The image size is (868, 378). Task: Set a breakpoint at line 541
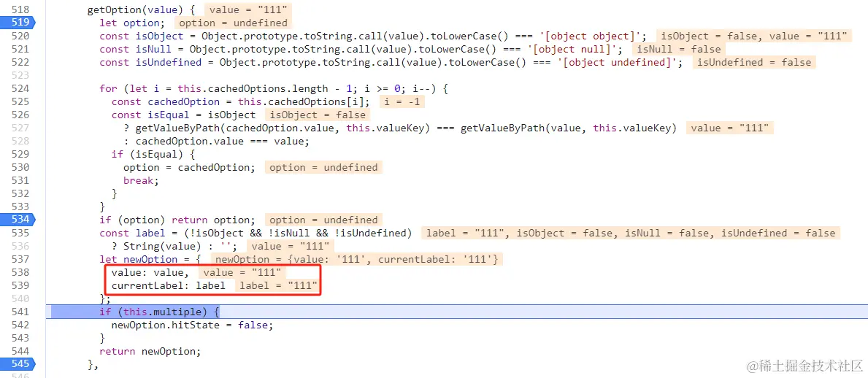[x=20, y=312]
